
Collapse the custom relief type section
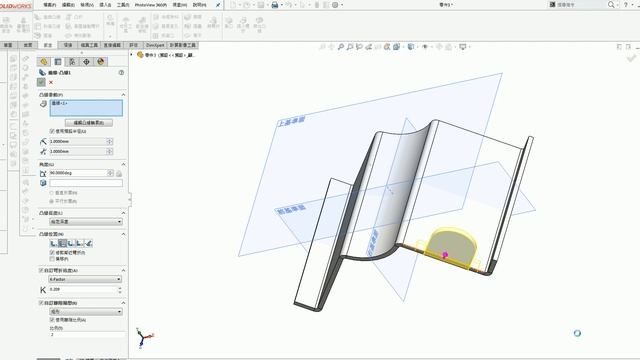coord(123,303)
